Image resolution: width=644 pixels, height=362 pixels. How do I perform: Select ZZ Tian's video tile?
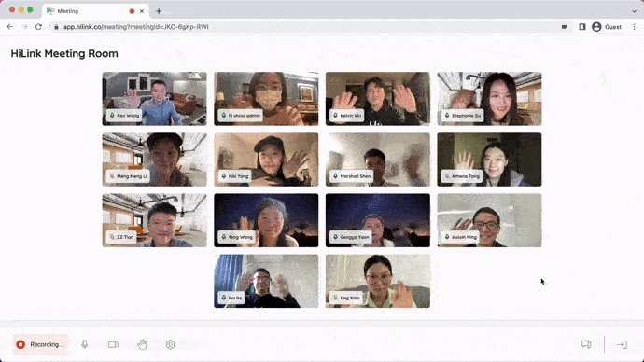[x=154, y=220]
